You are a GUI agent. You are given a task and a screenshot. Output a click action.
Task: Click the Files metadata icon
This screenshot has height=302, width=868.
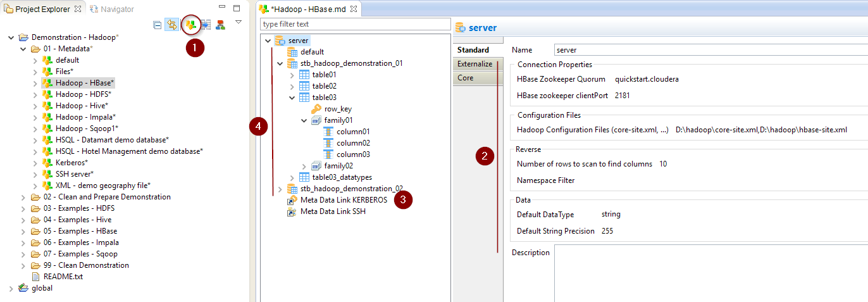pyautogui.click(x=47, y=72)
